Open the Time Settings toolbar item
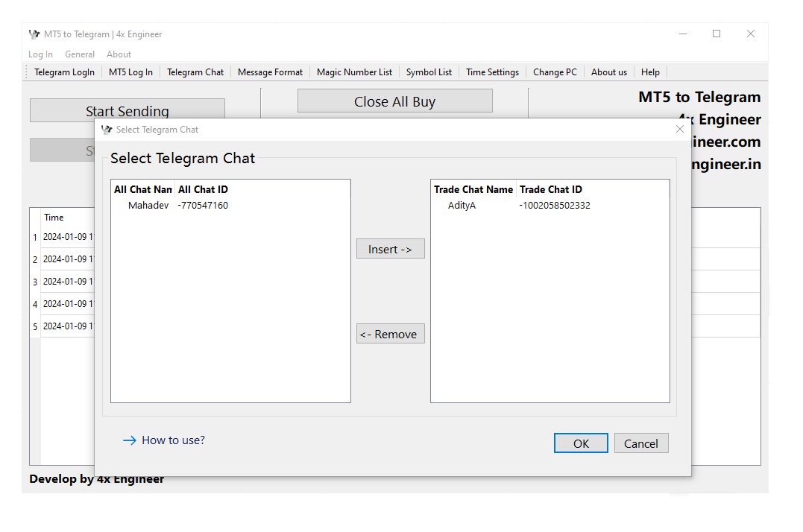This screenshot has height=532, width=803. (492, 72)
